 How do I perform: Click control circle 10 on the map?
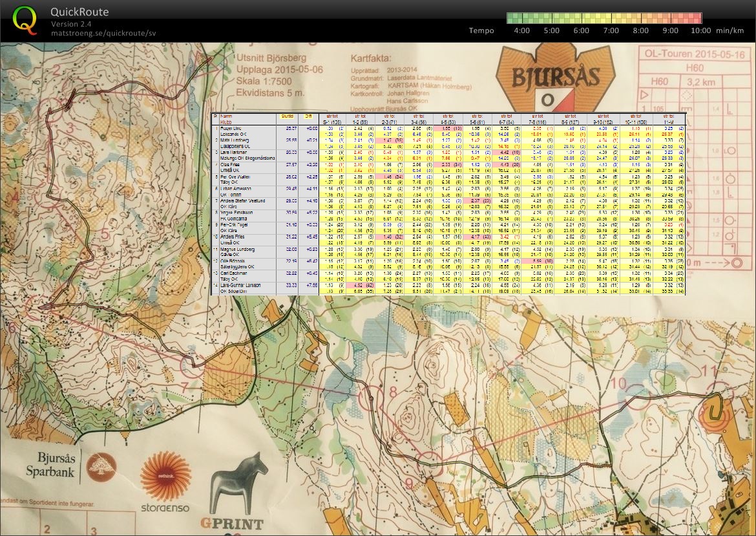pyautogui.click(x=636, y=397)
